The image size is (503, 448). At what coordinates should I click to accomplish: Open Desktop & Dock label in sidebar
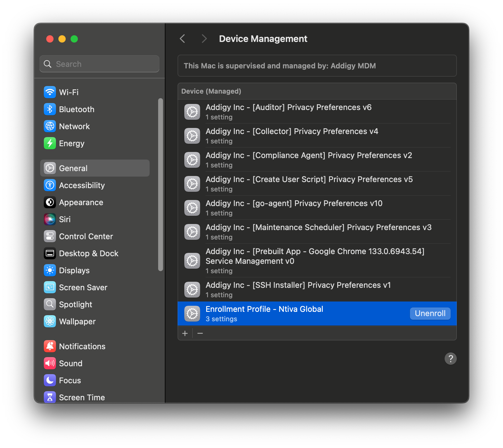pos(88,253)
